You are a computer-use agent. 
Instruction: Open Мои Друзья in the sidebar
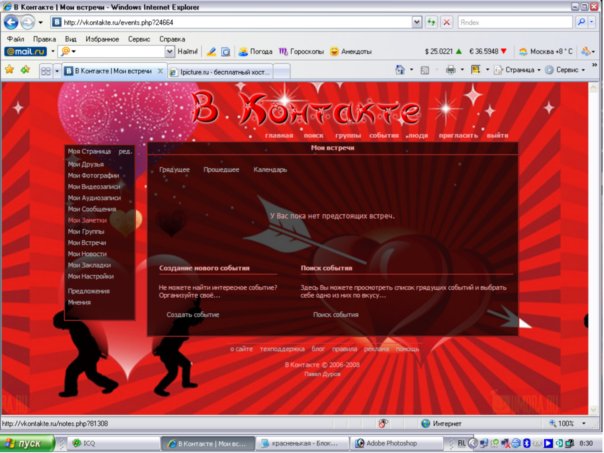pyautogui.click(x=86, y=164)
